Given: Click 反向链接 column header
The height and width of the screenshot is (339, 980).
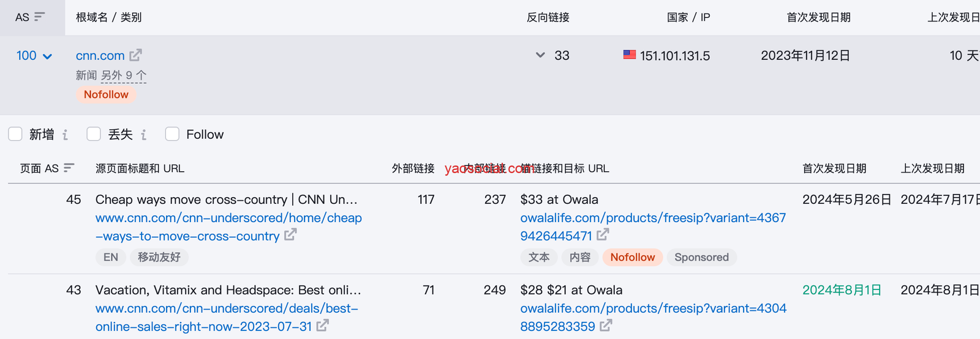Looking at the screenshot, I should [548, 17].
